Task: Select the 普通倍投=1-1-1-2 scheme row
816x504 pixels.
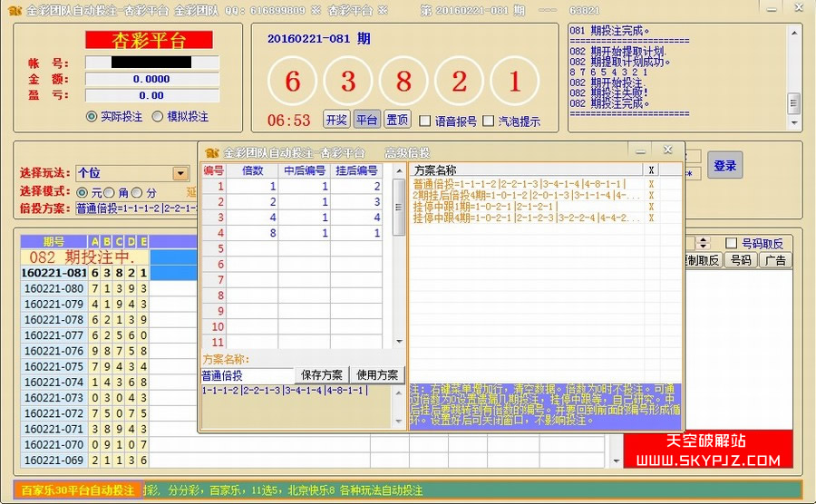Action: [527, 184]
